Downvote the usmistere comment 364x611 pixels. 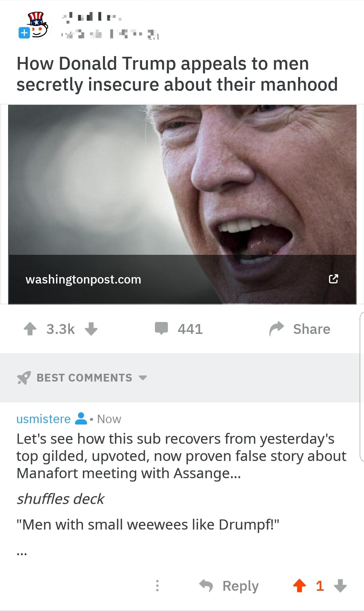[x=340, y=586]
